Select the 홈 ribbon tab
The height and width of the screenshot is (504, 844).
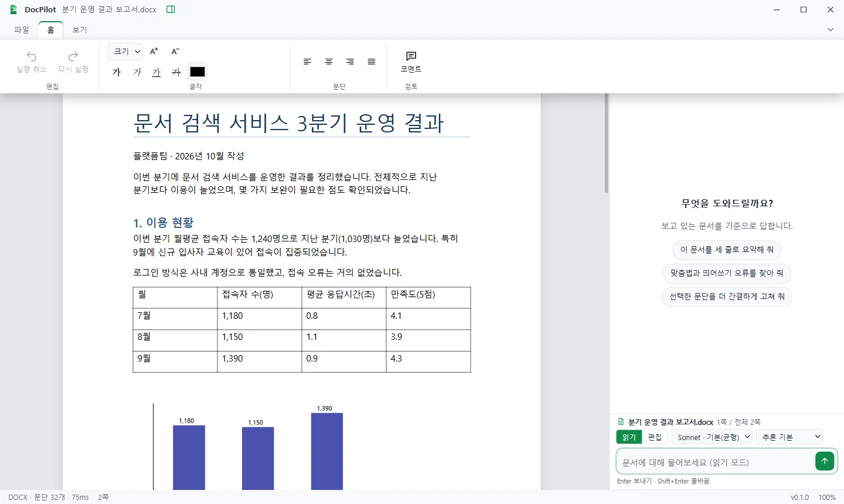pyautogui.click(x=51, y=30)
